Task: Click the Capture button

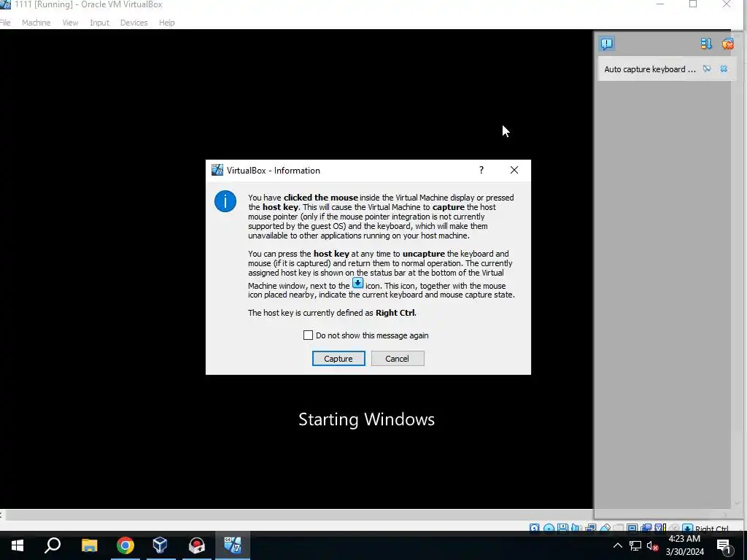Action: point(338,359)
